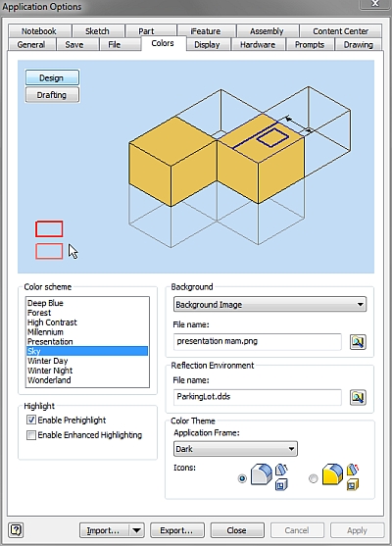Click the yellow cube model preview
The image size is (392, 546).
217,160
